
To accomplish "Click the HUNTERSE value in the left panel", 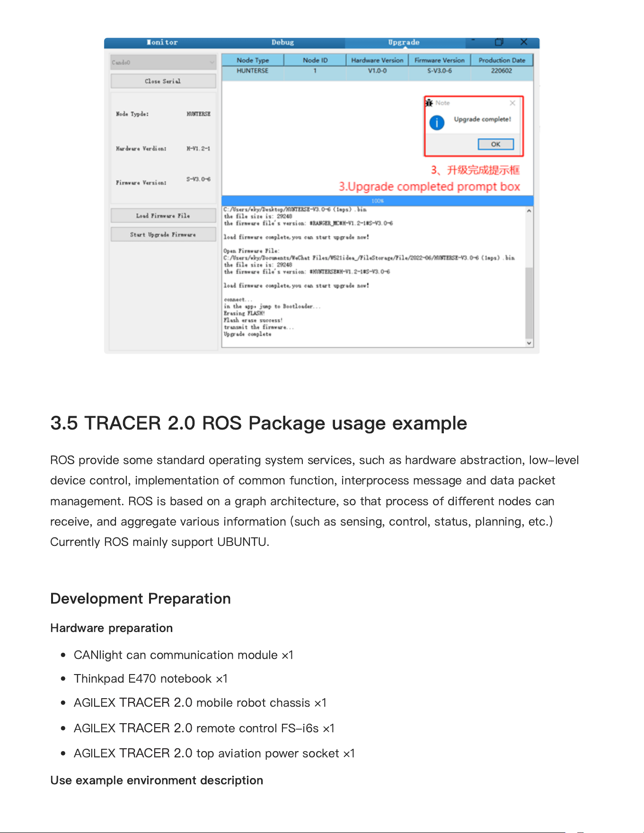I will click(198, 114).
